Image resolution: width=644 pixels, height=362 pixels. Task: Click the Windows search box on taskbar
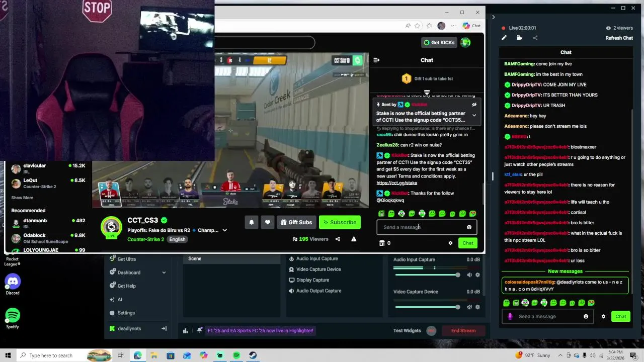point(64,355)
